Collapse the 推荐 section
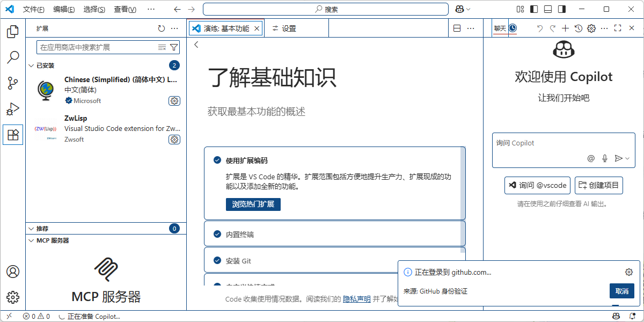Image resolution: width=644 pixels, height=322 pixels. point(31,229)
